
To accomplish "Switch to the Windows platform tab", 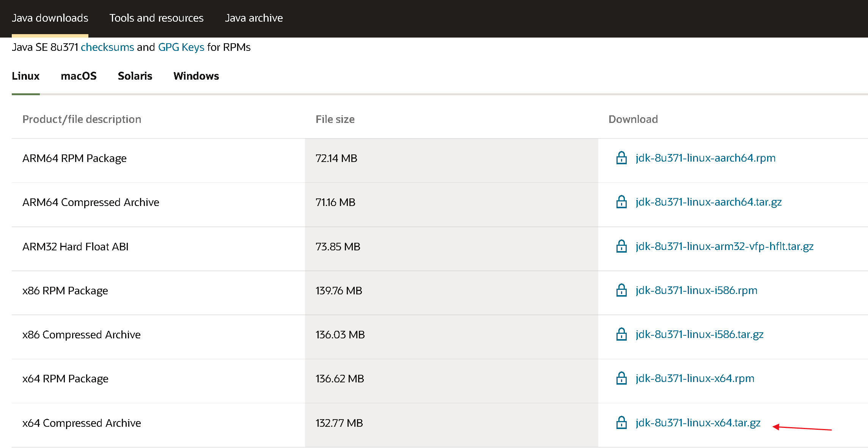I will point(196,76).
